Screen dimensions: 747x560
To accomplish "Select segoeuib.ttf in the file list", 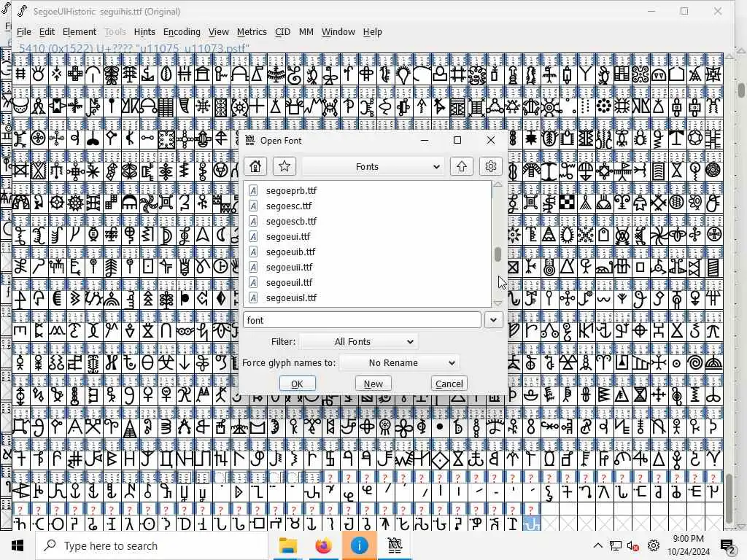I will point(290,252).
